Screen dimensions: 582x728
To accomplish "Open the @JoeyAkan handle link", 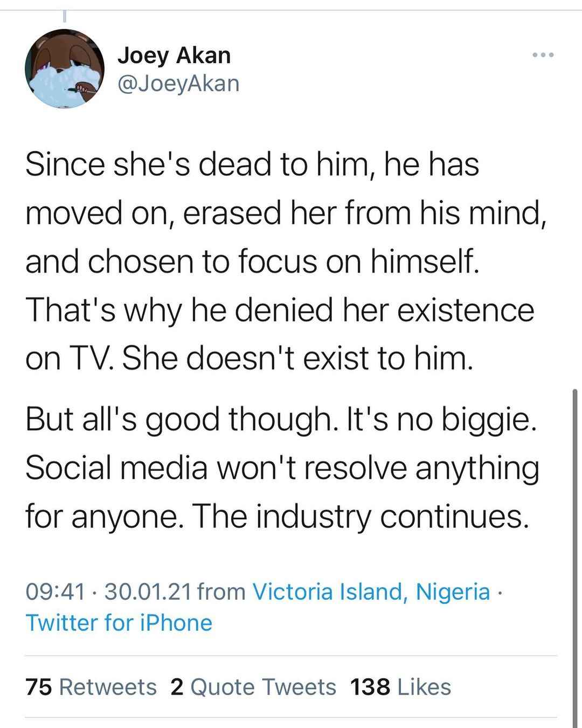I will coord(178,84).
